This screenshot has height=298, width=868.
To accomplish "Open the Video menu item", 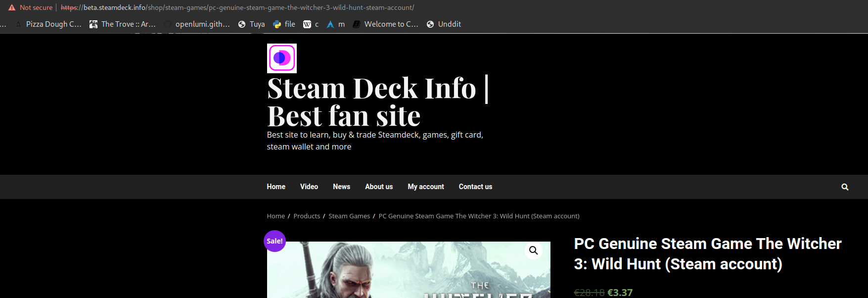I will tap(309, 187).
